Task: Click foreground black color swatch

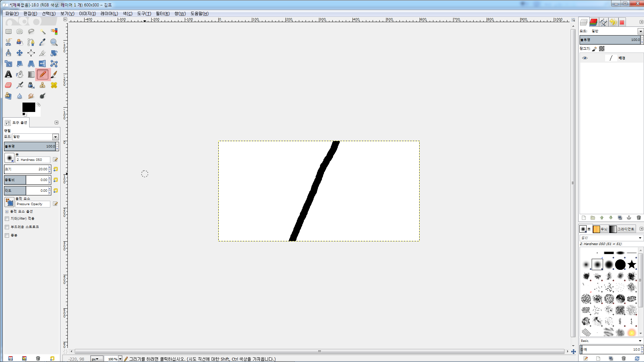Action: (29, 107)
